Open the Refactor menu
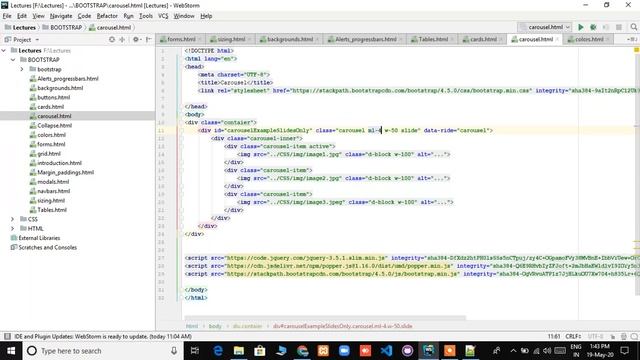This screenshot has height=360, width=640. pos(107,16)
